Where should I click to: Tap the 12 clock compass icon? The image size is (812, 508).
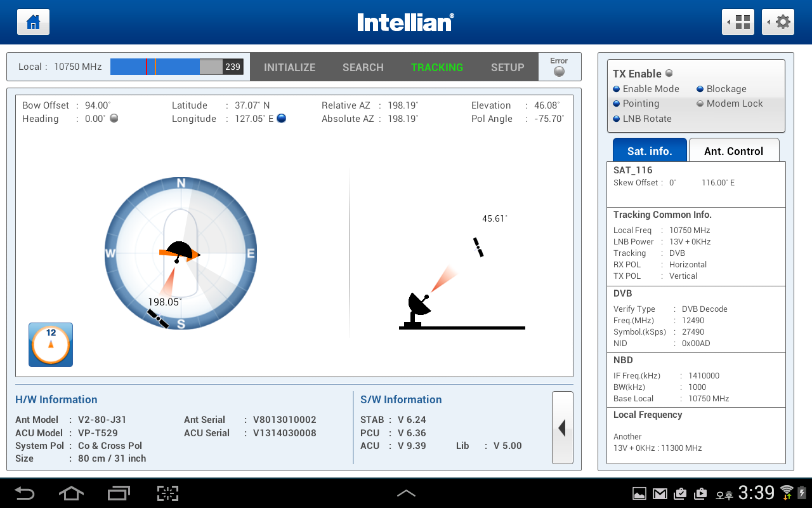[51, 345]
